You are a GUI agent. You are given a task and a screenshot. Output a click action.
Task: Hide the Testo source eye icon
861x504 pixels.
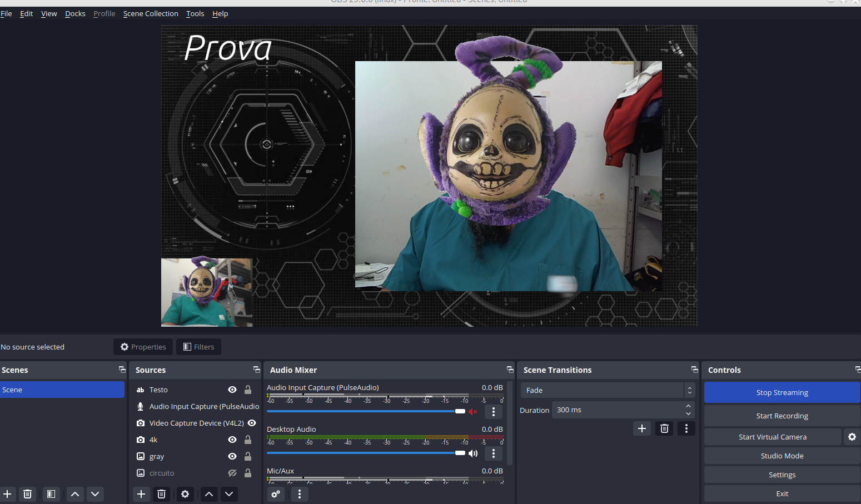tap(232, 390)
